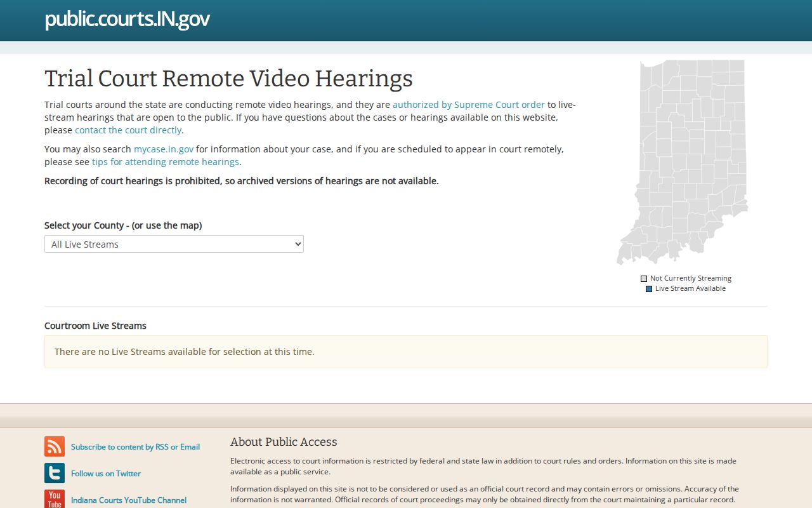Click the public.courts.IN.gov site logo
The height and width of the screenshot is (508, 812).
(128, 19)
